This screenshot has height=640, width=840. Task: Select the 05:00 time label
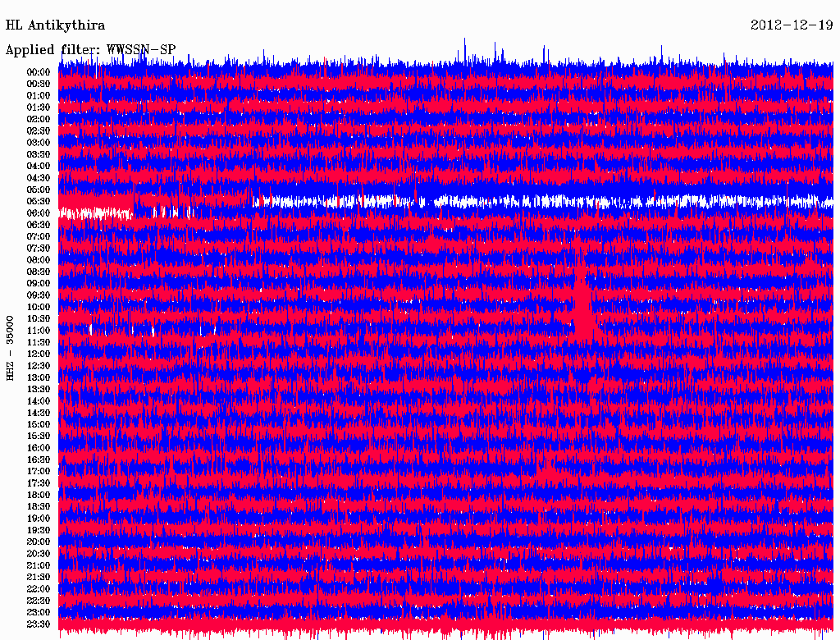point(39,190)
